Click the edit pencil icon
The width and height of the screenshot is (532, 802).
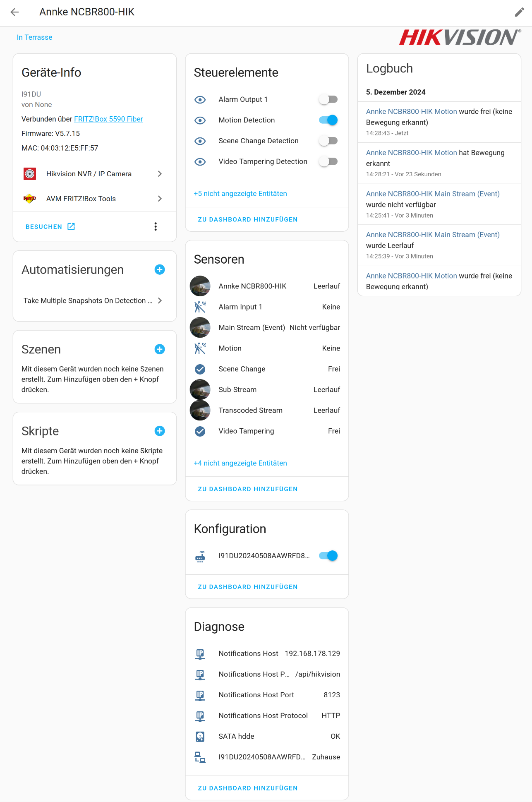519,12
